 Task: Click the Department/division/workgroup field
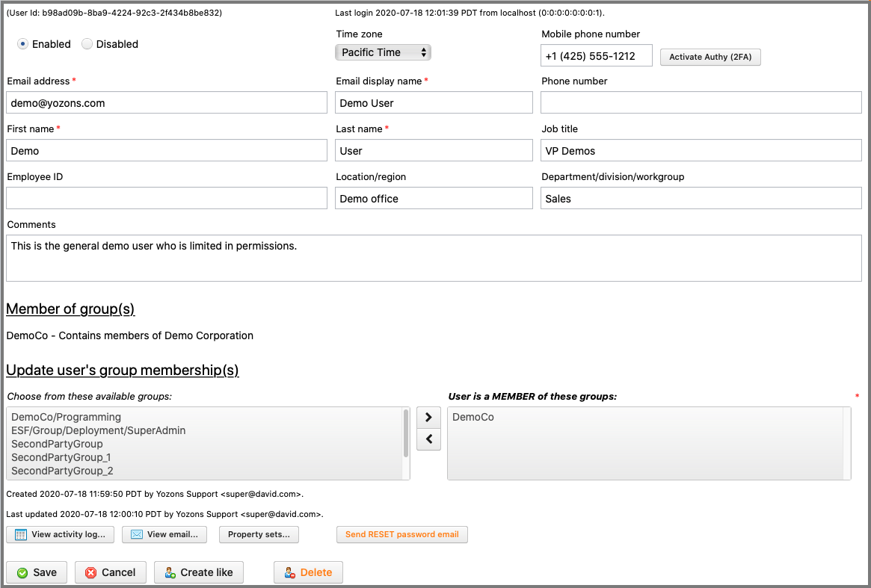[701, 198]
